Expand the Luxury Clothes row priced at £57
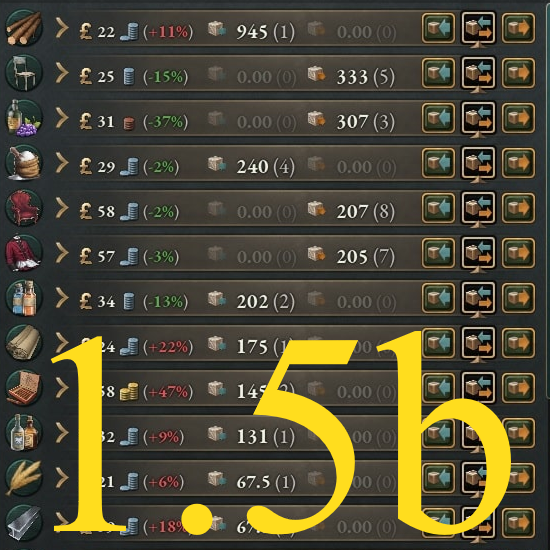This screenshot has width=550, height=550. pos(62,253)
